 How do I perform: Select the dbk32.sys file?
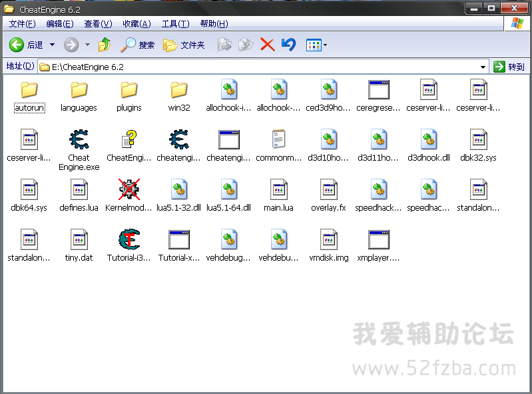coord(478,146)
